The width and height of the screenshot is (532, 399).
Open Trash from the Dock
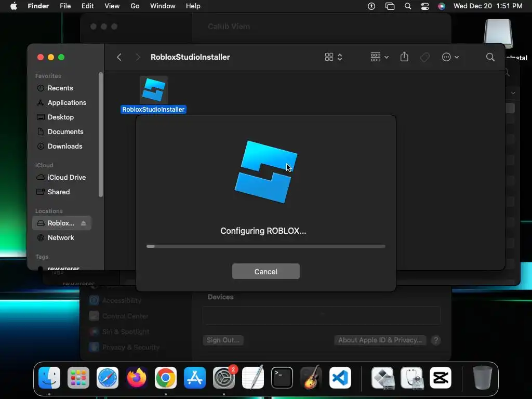[483, 378]
